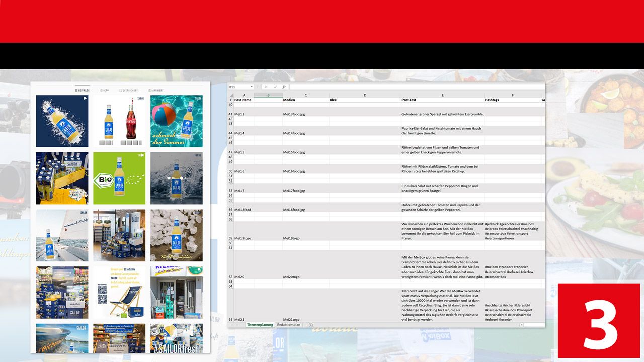Open the Sailor and Coca-Cola bottle post
The height and width of the screenshot is (362, 644).
click(x=119, y=121)
